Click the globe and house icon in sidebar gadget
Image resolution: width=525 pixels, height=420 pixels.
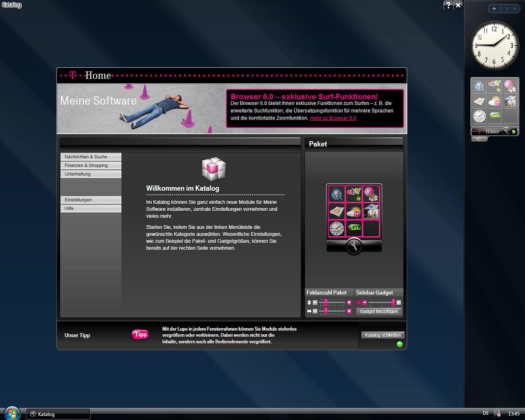pos(510,86)
